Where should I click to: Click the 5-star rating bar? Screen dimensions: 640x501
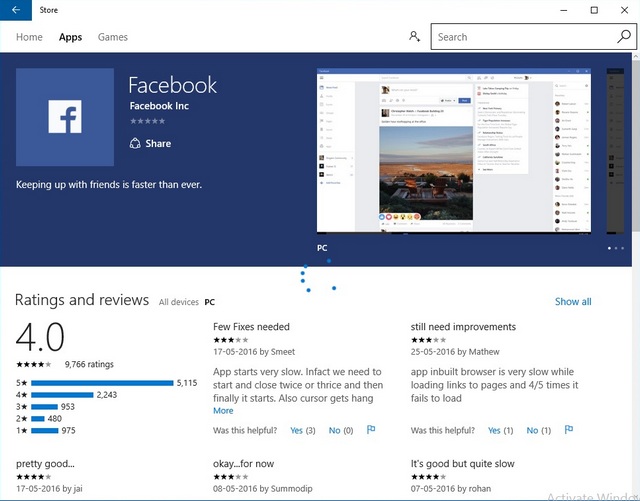pyautogui.click(x=102, y=383)
